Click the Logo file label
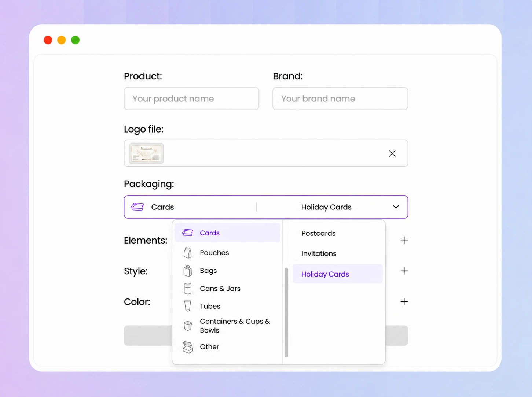This screenshot has height=397, width=532. 144,129
